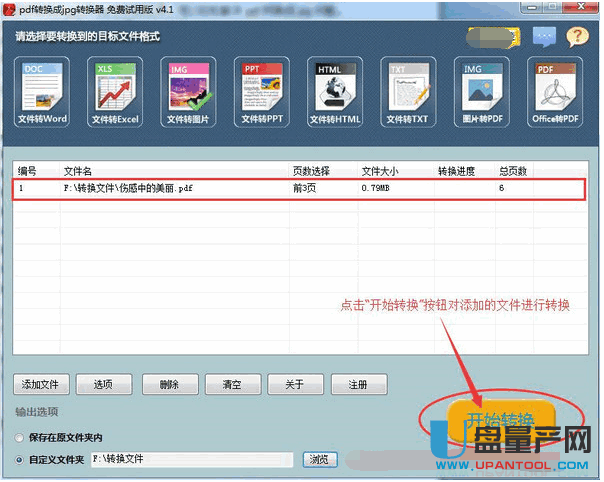Select the 文件转Word conversion icon
Image resolution: width=604 pixels, height=482 pixels.
coord(42,92)
